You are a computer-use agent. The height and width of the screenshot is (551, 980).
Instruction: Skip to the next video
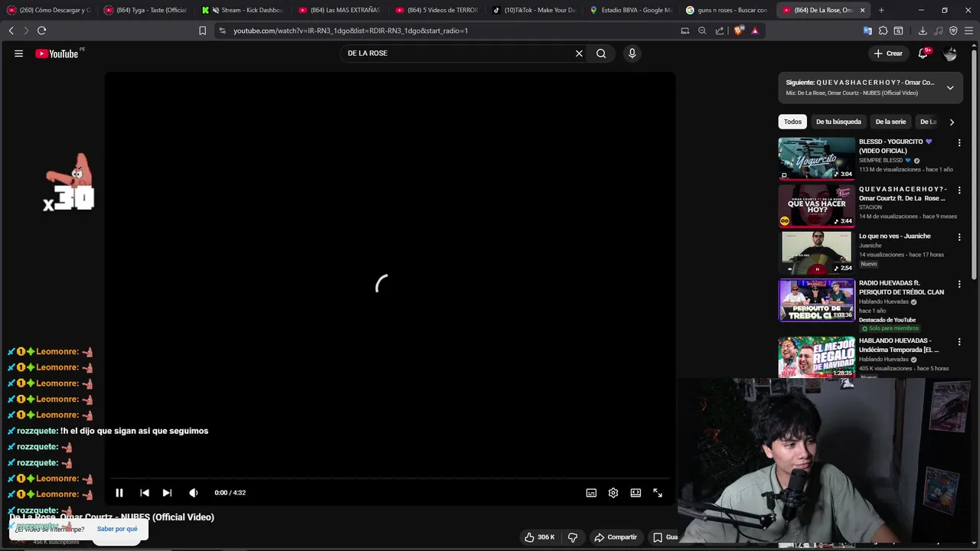pos(167,493)
